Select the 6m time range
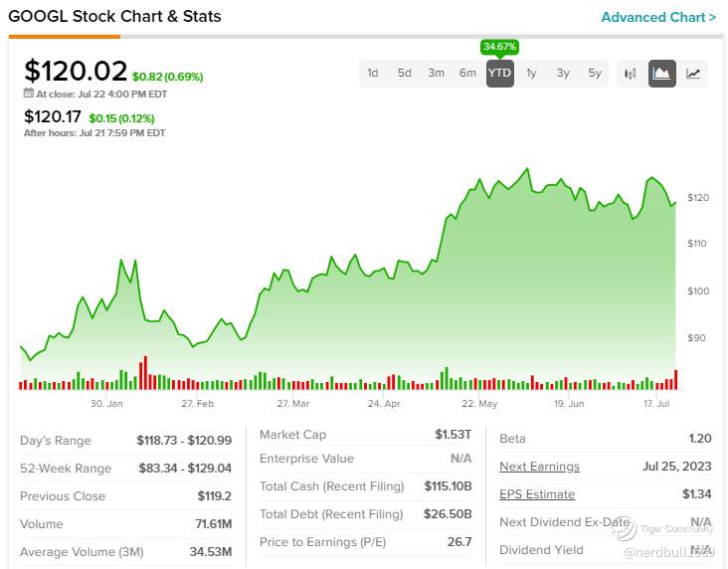The width and height of the screenshot is (728, 569). pos(467,74)
